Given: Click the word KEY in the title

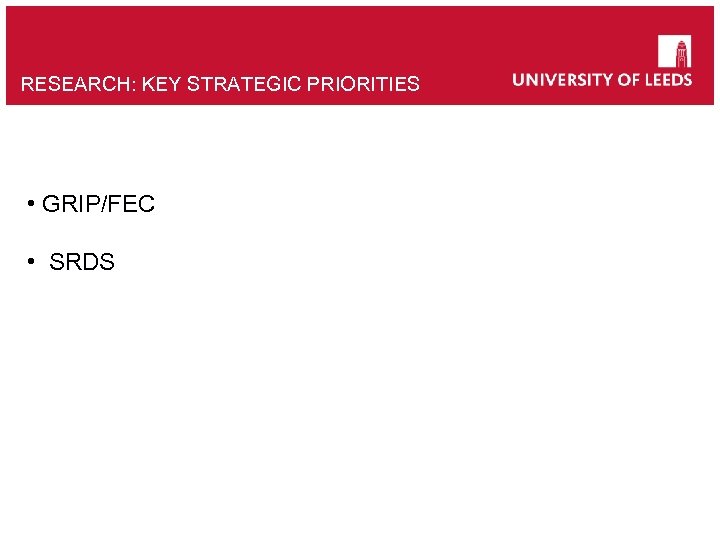Looking at the screenshot, I should (159, 85).
